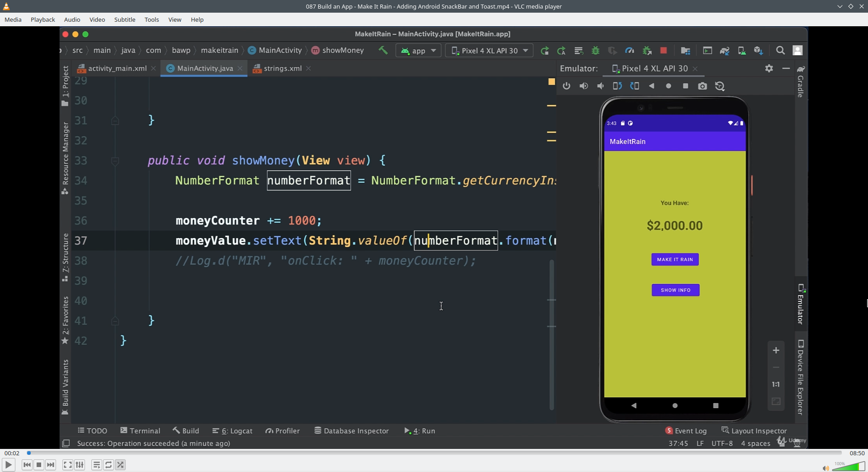Click the editor vertical scrollbar
Viewport: 868px width, 472px height.
point(552,335)
